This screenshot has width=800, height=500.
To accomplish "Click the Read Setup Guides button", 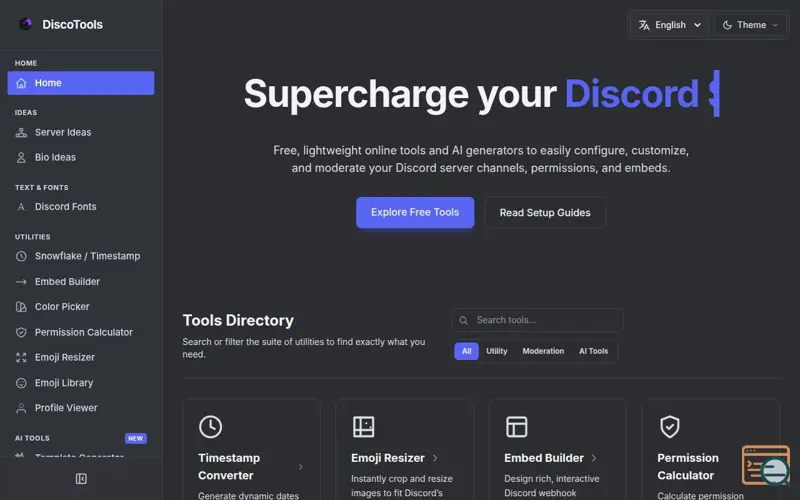I will (x=545, y=213).
